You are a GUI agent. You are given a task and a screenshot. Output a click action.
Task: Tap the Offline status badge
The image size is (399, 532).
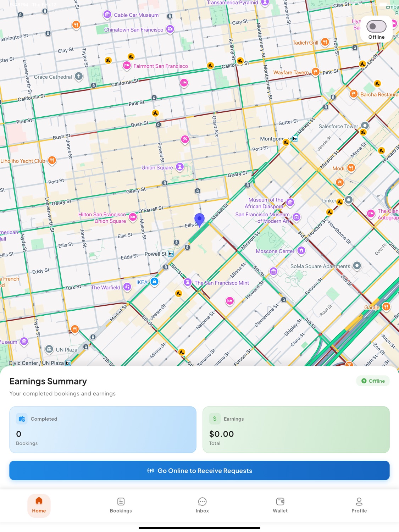(x=373, y=381)
